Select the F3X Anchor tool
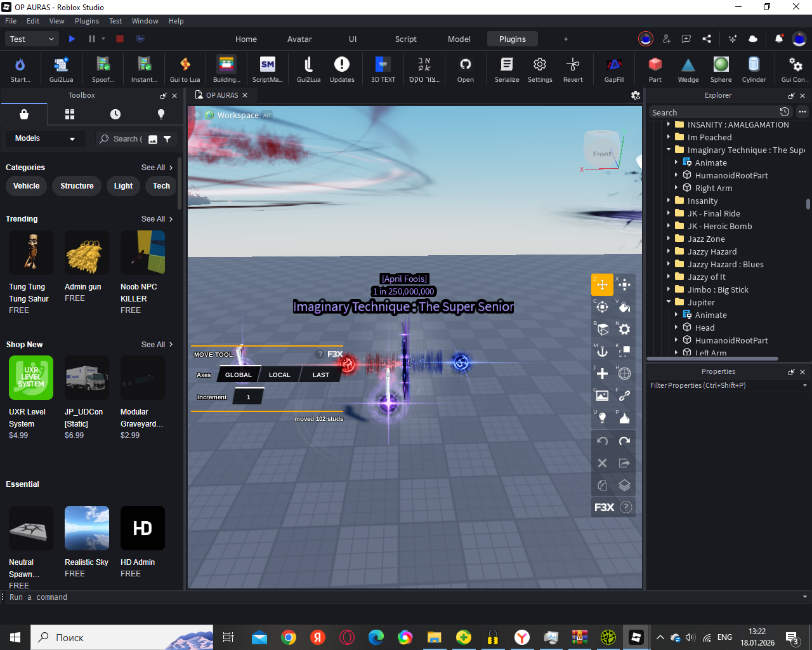The image size is (812, 650). pyautogui.click(x=602, y=351)
